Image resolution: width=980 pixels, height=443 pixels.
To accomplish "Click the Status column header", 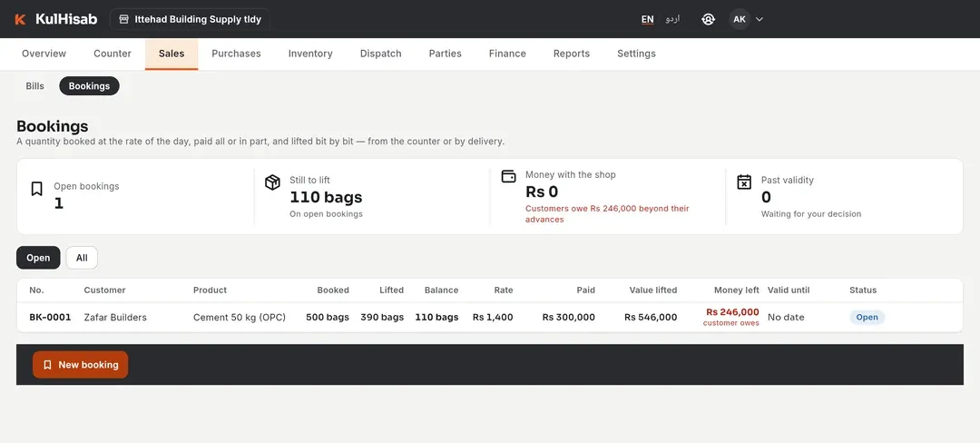I will point(863,290).
